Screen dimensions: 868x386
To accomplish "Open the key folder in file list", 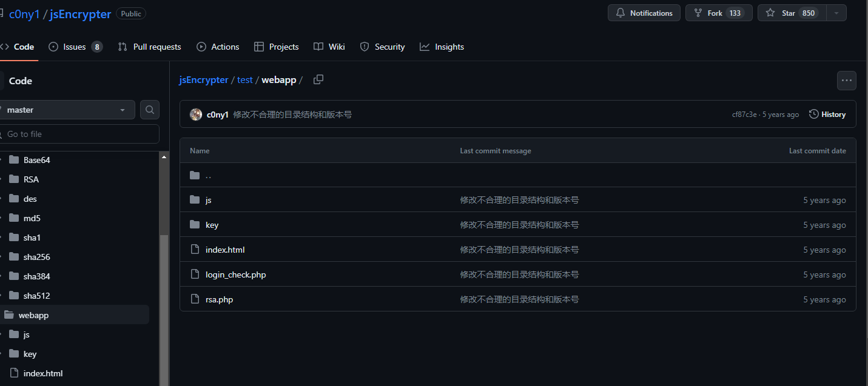I will click(x=212, y=225).
